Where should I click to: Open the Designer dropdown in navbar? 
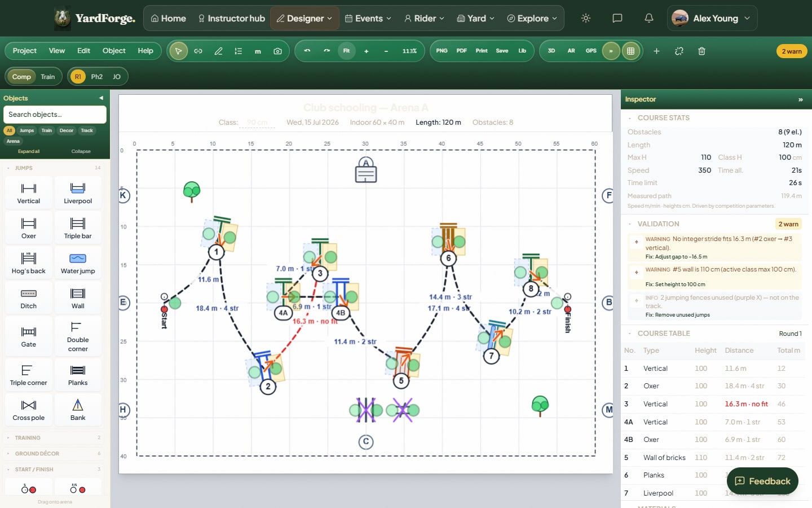tap(304, 18)
